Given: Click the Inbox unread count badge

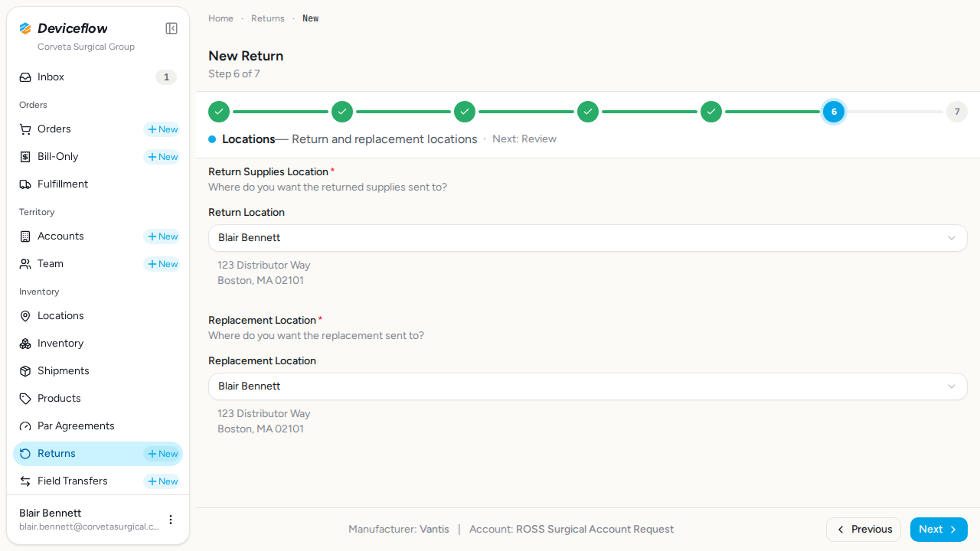Looking at the screenshot, I should click(166, 77).
